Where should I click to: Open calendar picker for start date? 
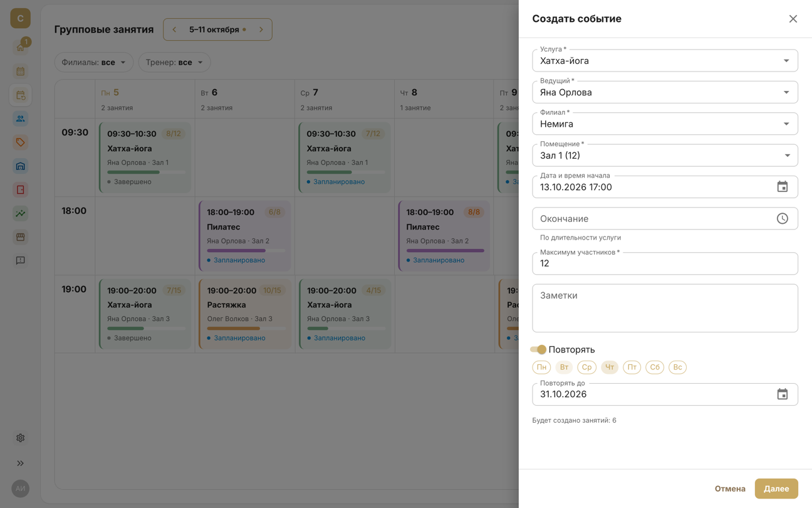point(782,187)
